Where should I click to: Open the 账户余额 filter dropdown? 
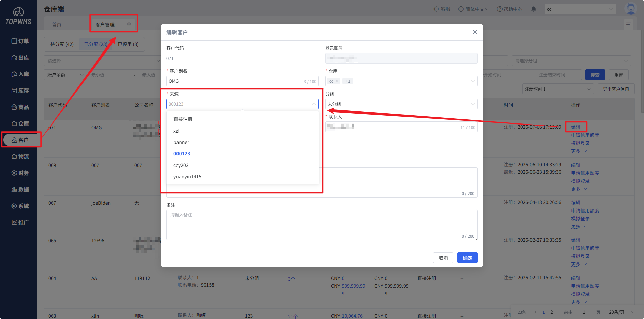65,75
